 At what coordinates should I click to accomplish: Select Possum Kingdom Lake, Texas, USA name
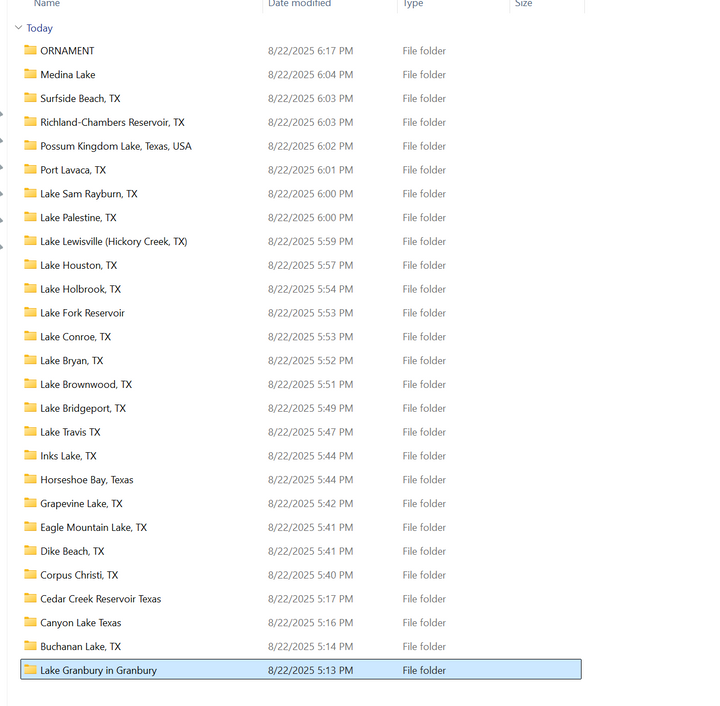(116, 146)
